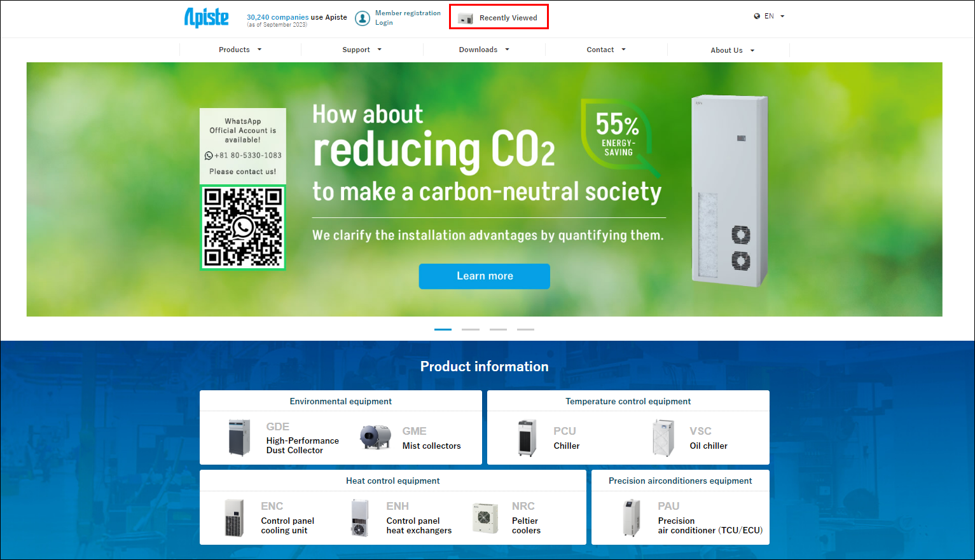Click the WhatsApp QR code
The width and height of the screenshot is (975, 560).
click(243, 228)
